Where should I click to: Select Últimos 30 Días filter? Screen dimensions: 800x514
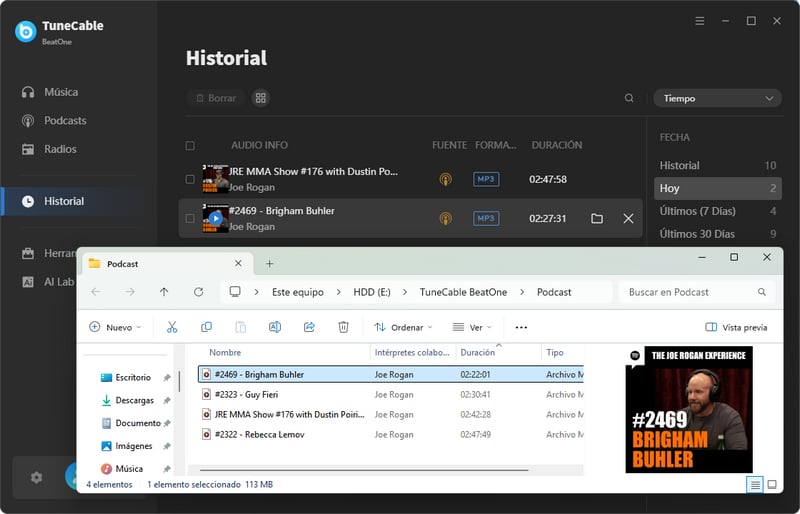click(718, 234)
